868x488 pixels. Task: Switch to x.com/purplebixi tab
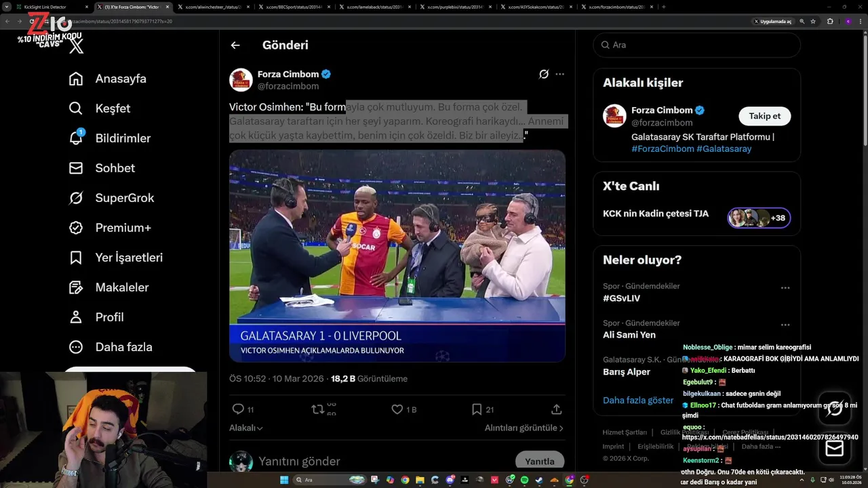pyautogui.click(x=454, y=7)
